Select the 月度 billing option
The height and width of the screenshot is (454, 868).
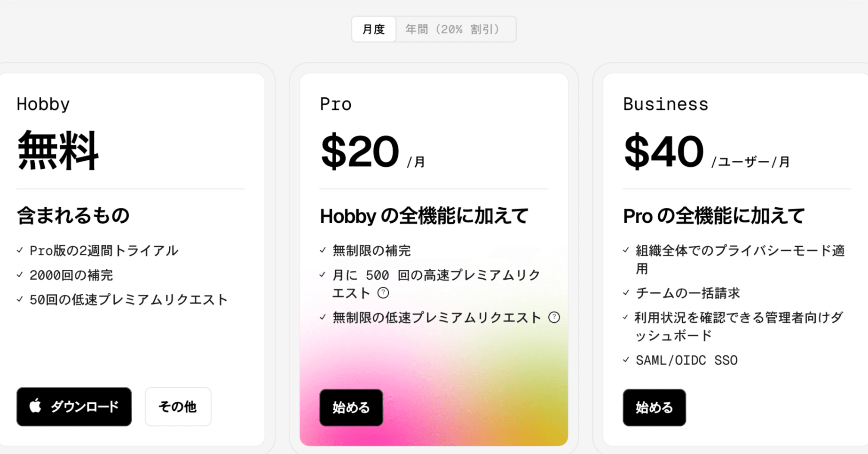pos(373,29)
